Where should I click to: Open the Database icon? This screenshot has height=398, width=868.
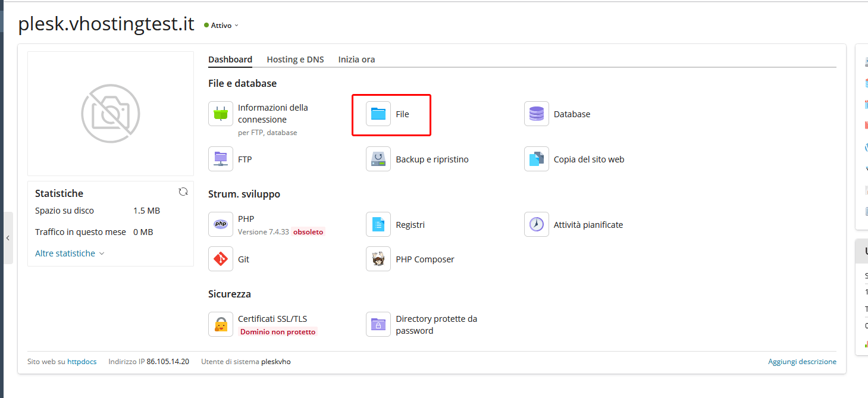pyautogui.click(x=537, y=114)
